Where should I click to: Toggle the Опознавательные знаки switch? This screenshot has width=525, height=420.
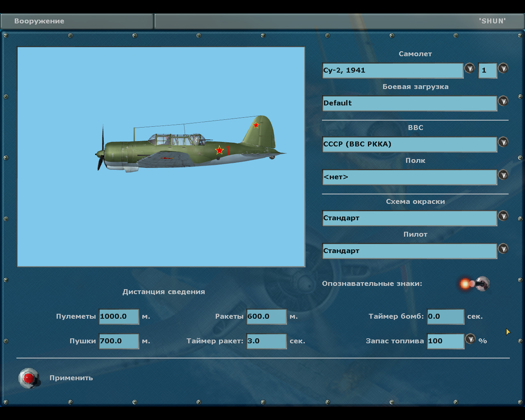475,283
